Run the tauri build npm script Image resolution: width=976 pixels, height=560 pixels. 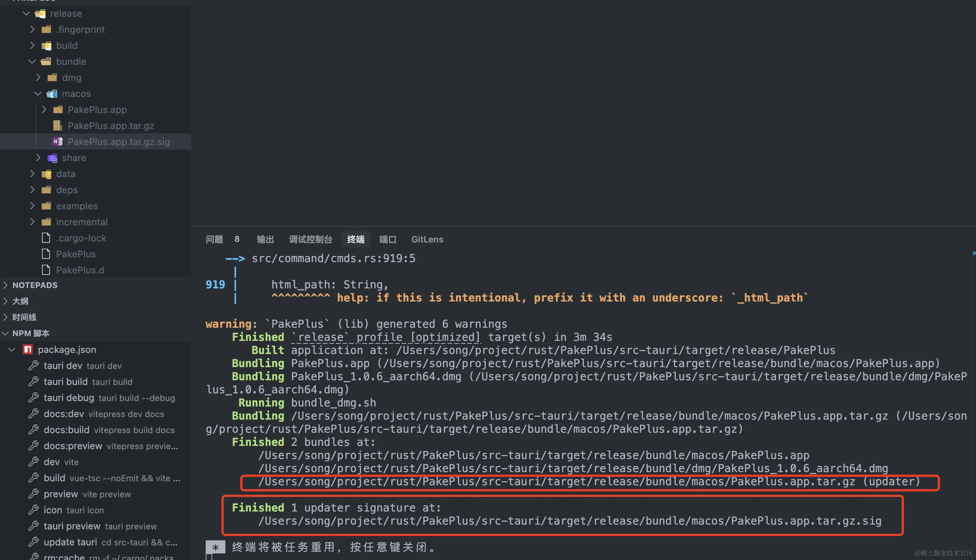tap(65, 382)
